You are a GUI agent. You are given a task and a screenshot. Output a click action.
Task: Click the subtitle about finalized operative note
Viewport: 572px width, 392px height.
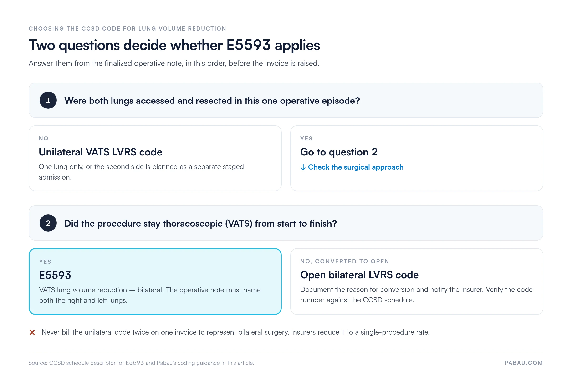[x=174, y=63]
